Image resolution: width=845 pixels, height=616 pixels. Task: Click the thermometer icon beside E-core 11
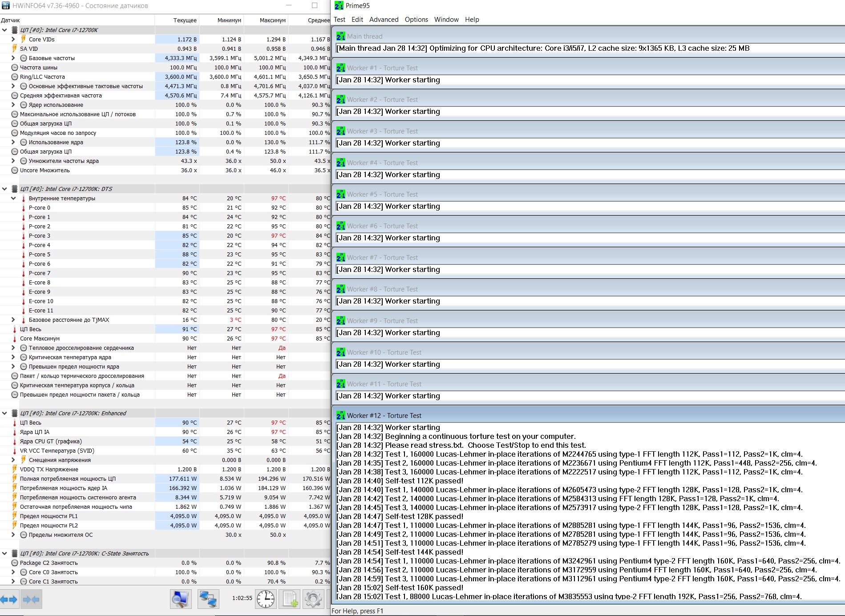pos(24,311)
